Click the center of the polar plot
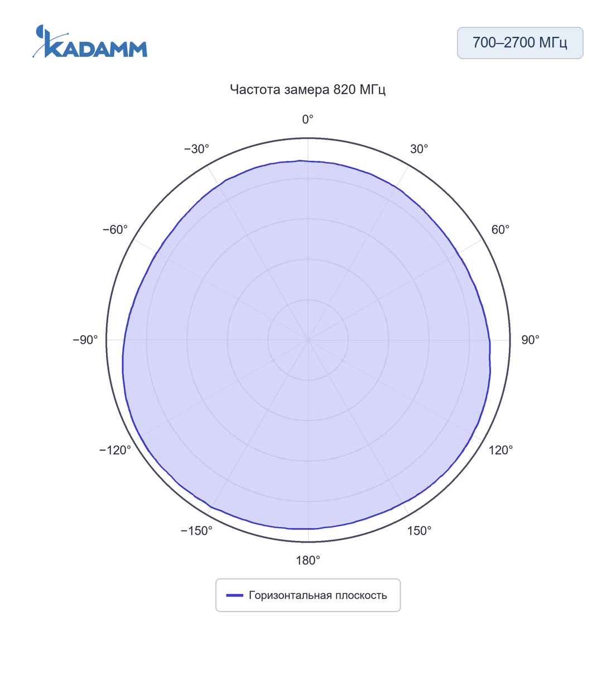Viewport: 616px width, 676px height. (308, 340)
